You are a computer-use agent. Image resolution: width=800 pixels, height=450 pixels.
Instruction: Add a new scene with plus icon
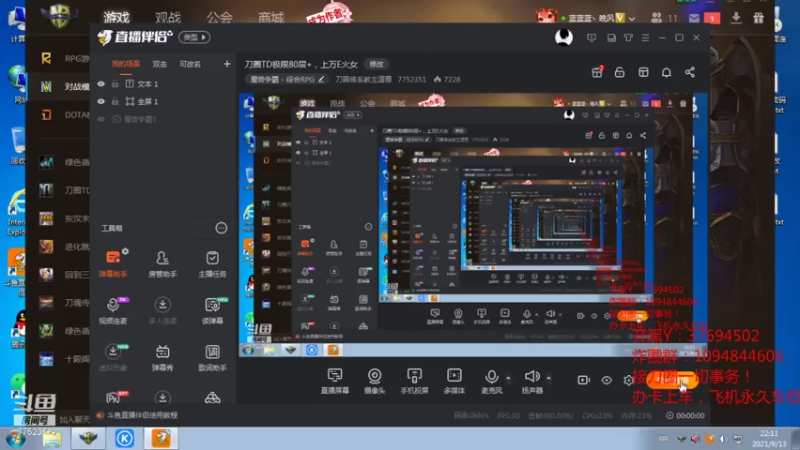tap(227, 64)
